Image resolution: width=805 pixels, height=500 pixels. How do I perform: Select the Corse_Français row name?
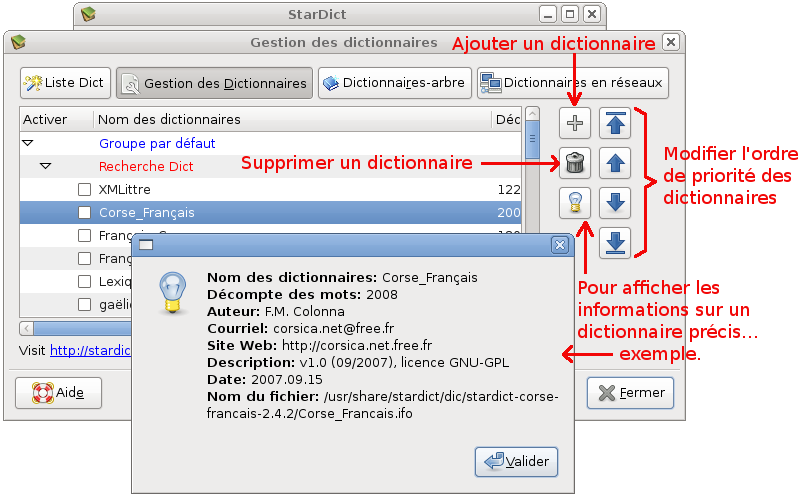point(146,213)
